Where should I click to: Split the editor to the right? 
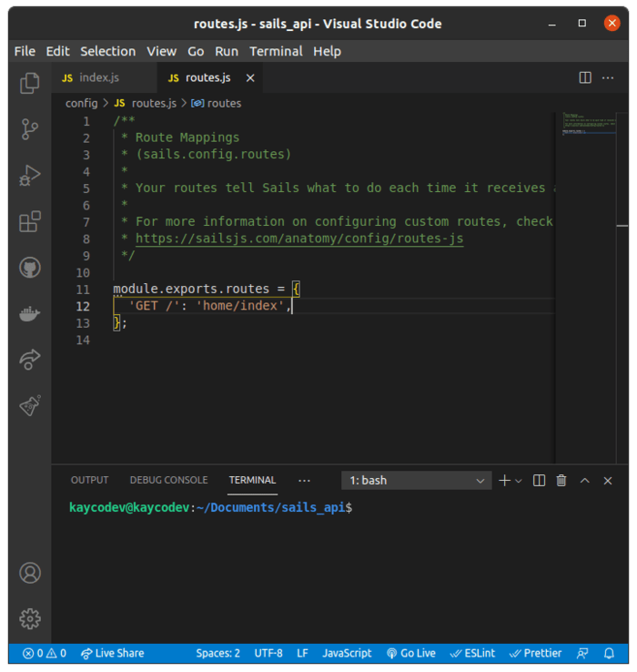(585, 77)
